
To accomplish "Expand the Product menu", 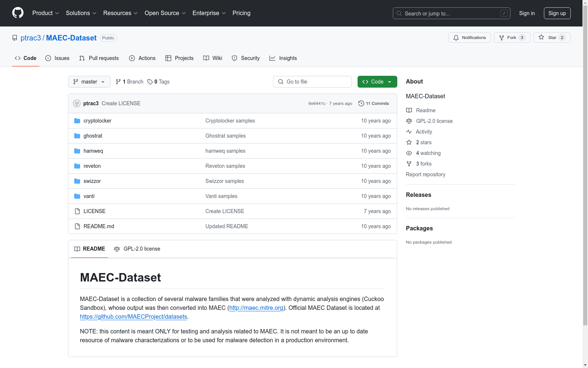I will point(46,13).
